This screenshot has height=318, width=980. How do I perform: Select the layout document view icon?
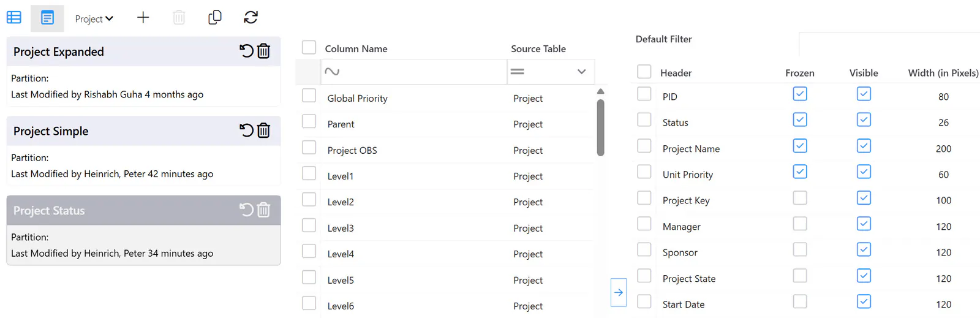tap(47, 17)
